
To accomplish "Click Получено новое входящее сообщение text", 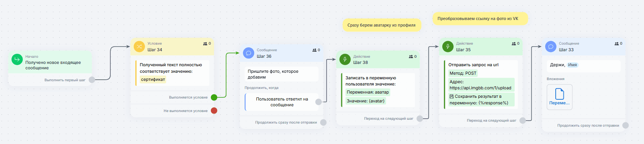I will pos(53,65).
